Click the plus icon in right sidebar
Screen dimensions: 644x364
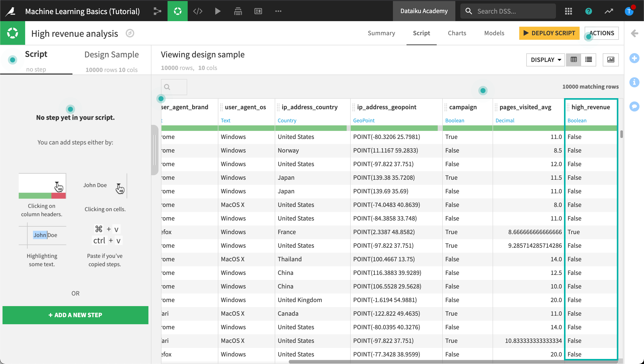tap(634, 58)
